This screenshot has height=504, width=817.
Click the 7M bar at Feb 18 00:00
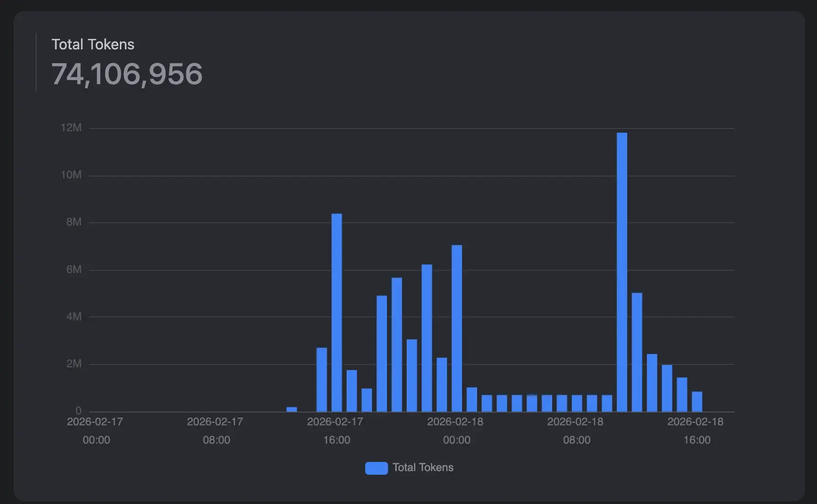point(457,328)
